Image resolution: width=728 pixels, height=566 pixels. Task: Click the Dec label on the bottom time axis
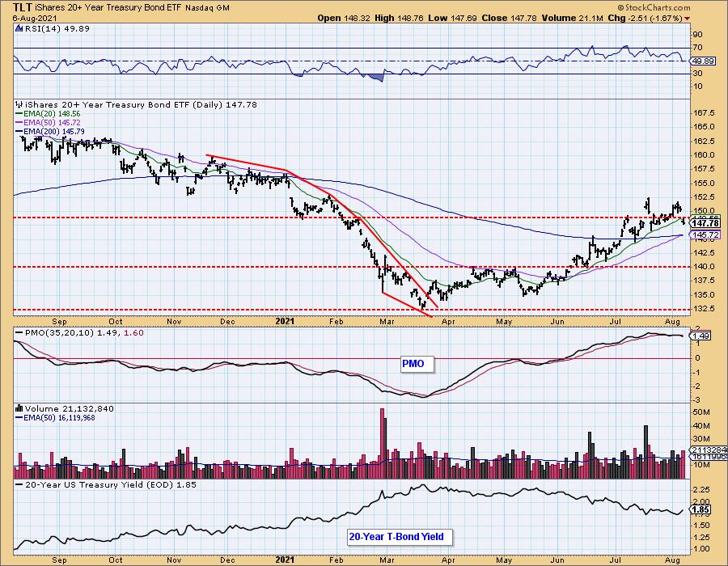pos(227,560)
